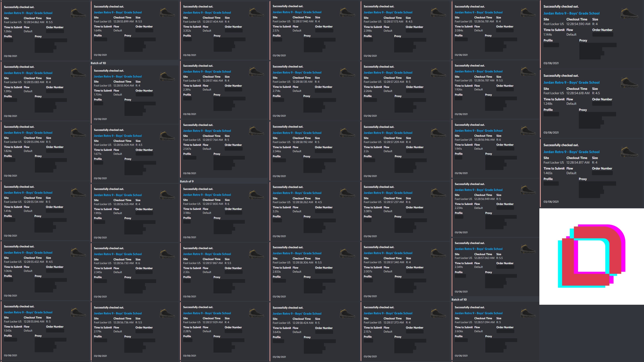This screenshot has height=362, width=644.
Task: Select checkout time '12:28:54.817 AM'
Action: point(578,162)
